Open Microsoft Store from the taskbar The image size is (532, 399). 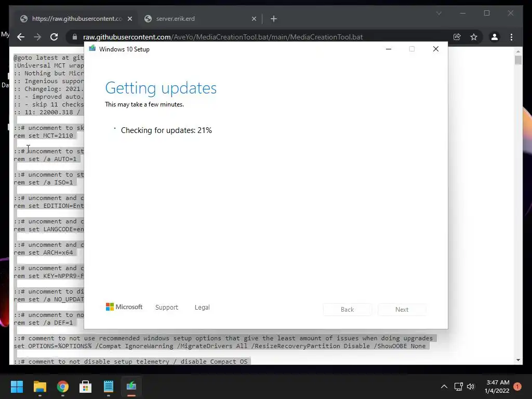86,387
